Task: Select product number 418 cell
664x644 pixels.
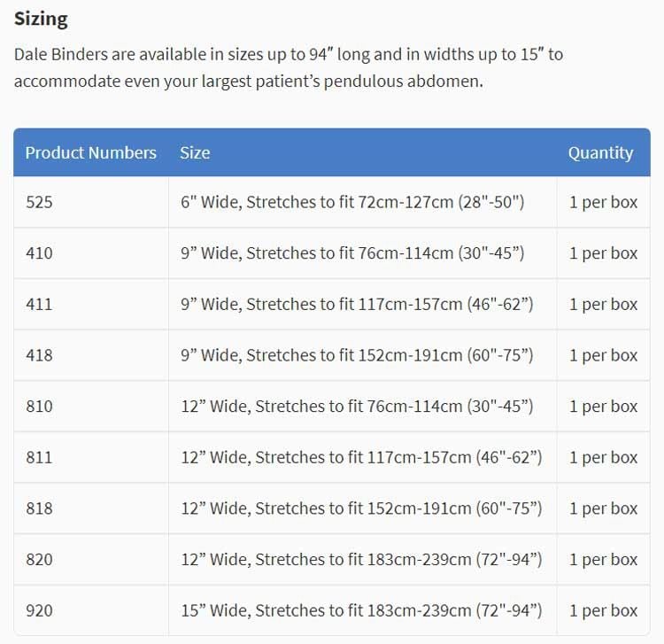Action: click(x=91, y=355)
